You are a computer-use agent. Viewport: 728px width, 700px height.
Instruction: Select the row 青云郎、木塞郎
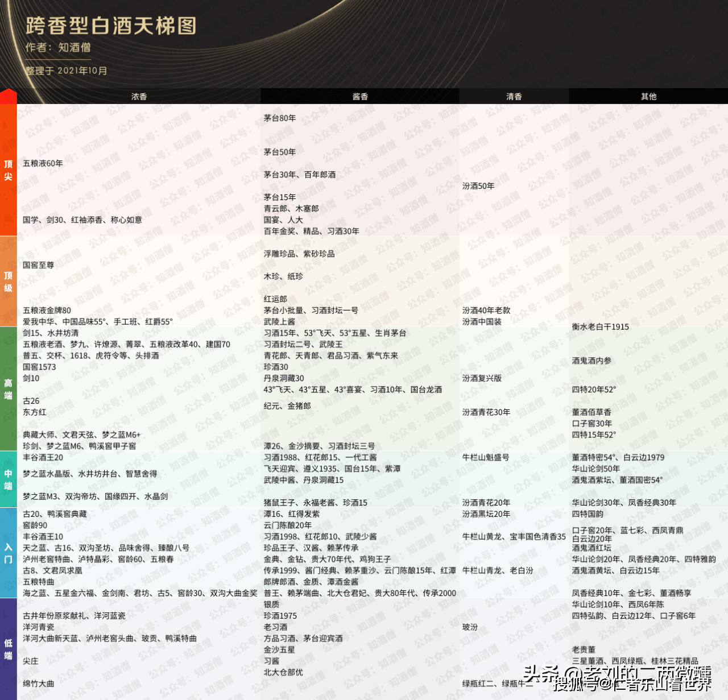point(291,209)
